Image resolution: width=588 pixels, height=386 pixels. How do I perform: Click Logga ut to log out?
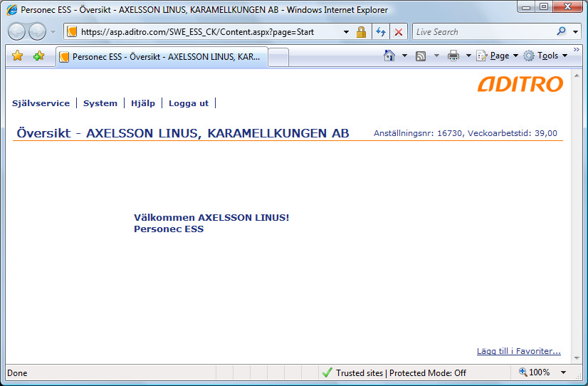(x=189, y=103)
